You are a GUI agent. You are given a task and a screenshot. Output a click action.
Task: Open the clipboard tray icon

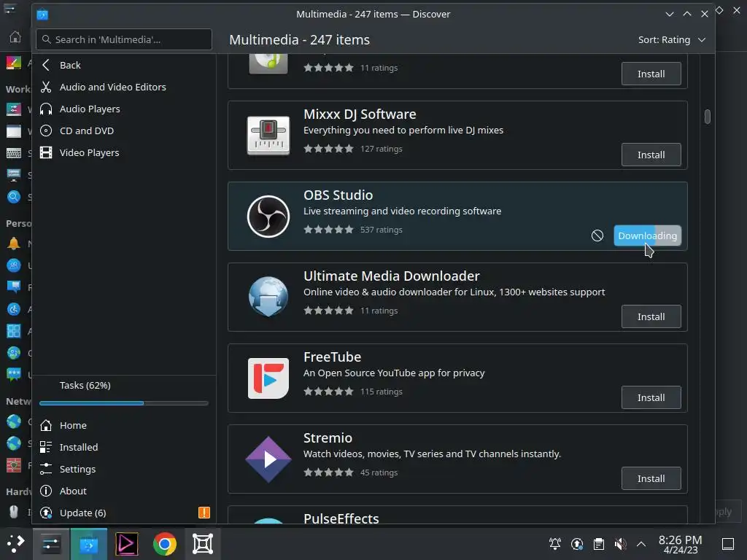(599, 544)
